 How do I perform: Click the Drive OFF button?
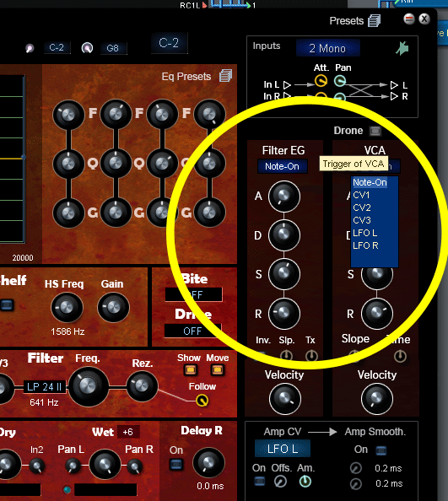(192, 331)
